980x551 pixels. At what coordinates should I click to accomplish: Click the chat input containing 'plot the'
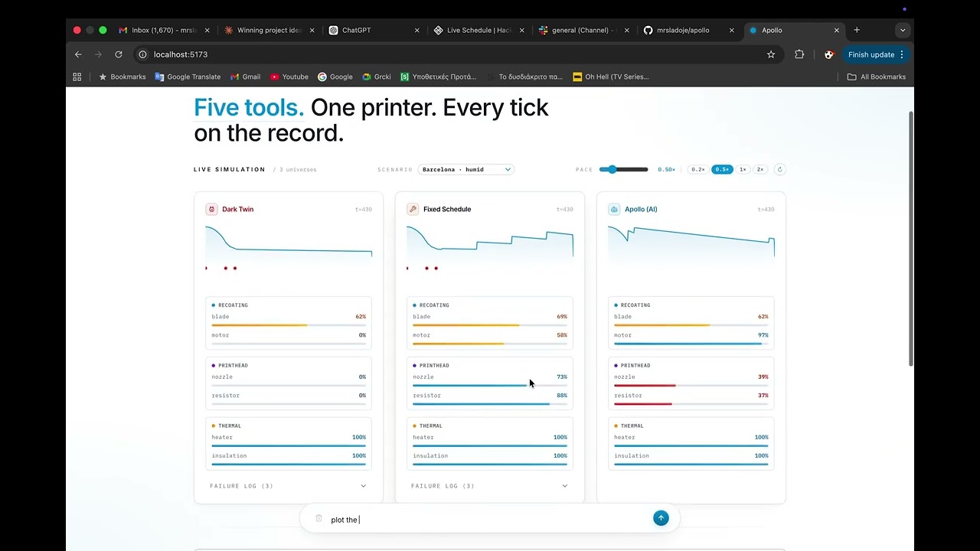coord(488,519)
